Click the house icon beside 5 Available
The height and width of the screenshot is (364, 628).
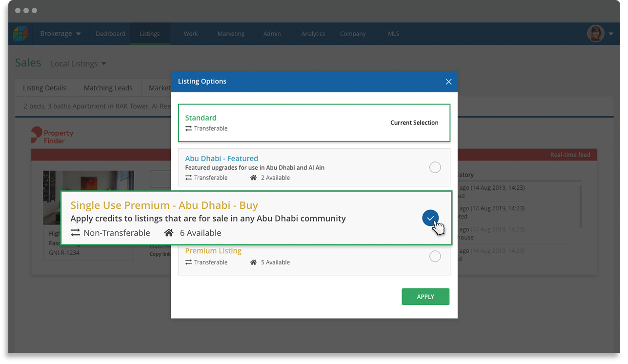[x=253, y=262]
